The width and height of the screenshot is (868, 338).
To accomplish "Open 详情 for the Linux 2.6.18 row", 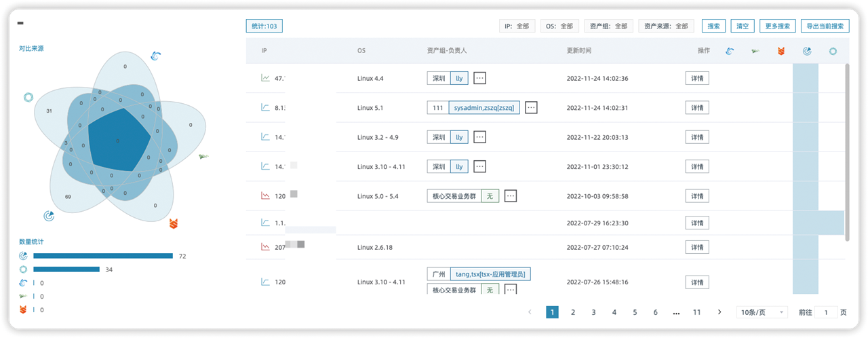I will [697, 246].
